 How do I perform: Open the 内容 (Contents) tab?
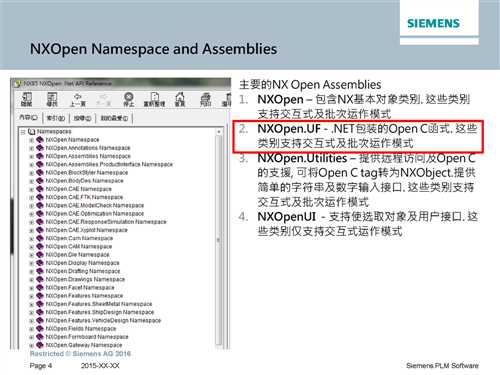[x=29, y=118]
